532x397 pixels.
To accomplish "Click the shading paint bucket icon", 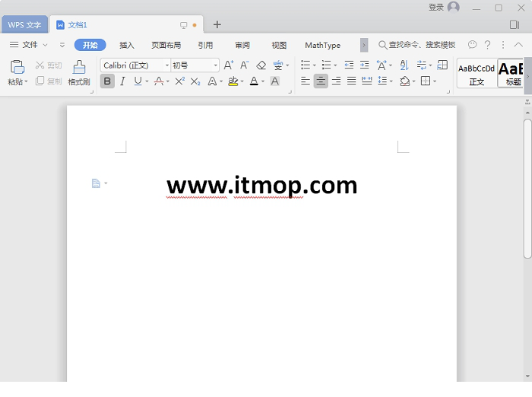I will [x=404, y=81].
